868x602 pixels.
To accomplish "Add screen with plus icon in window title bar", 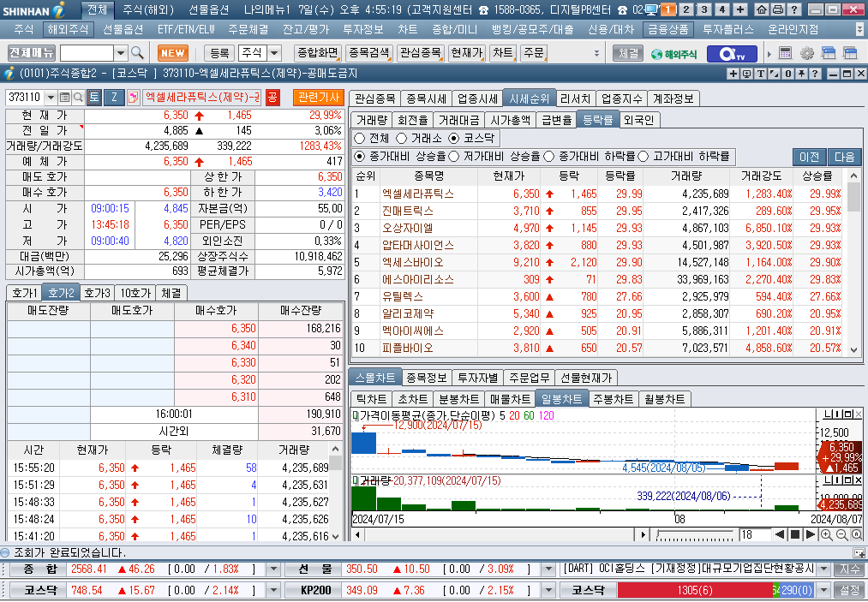I will 733,74.
